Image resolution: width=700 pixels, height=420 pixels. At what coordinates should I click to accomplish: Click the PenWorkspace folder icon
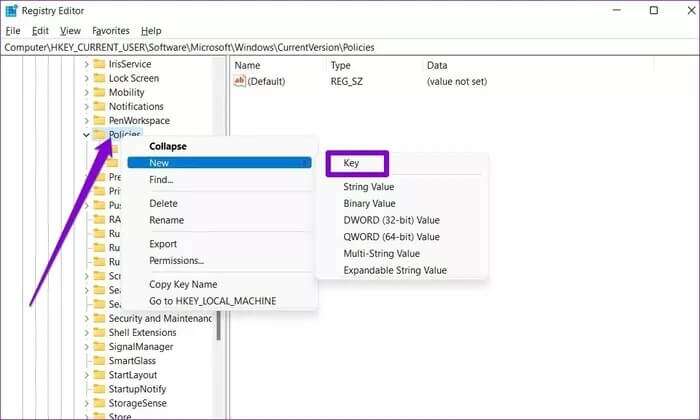click(99, 120)
